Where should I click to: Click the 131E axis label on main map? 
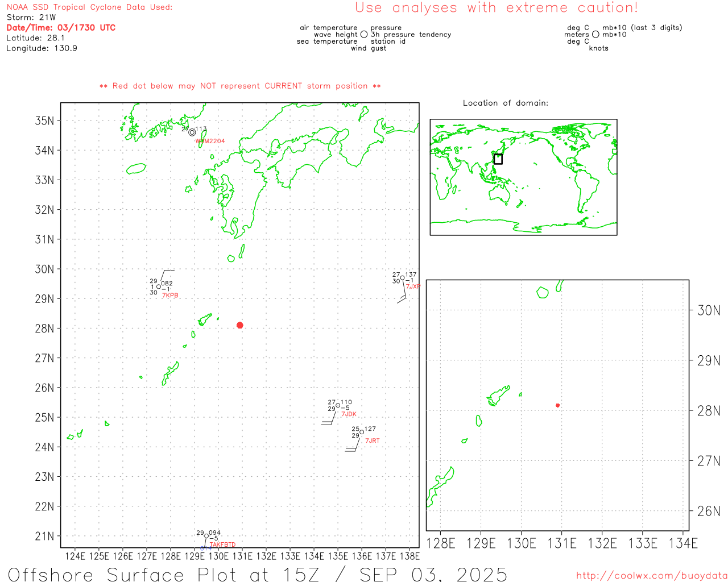click(x=242, y=556)
